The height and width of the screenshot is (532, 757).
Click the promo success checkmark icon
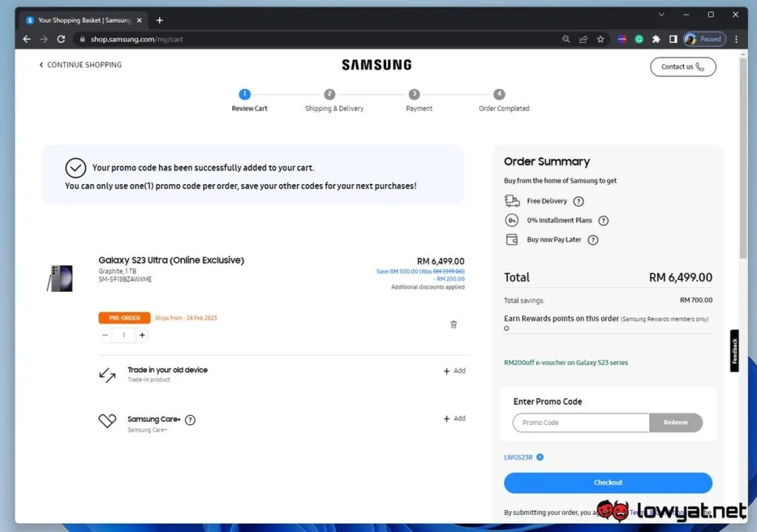click(76, 168)
